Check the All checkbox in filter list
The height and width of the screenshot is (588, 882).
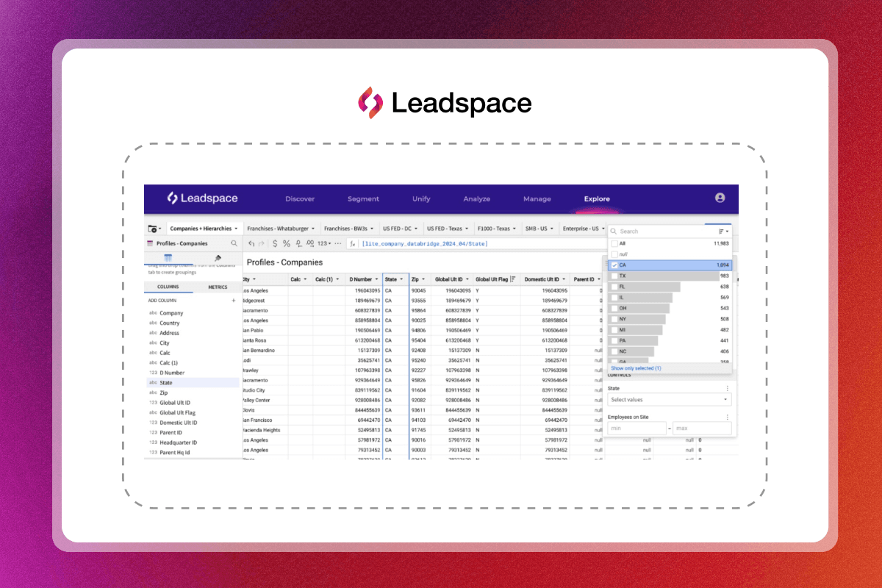coord(614,243)
